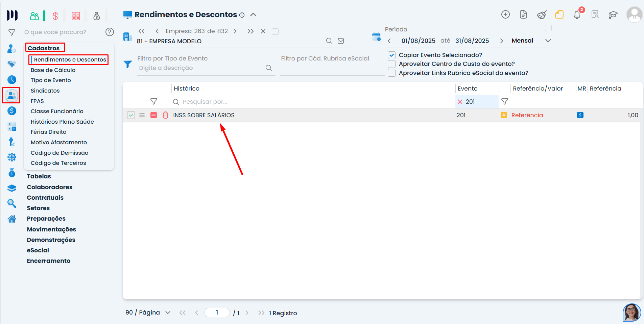Click the Filtro por Cód. Rubrica eSocial field
Viewport: 644px width, 324px height.
tap(332, 68)
